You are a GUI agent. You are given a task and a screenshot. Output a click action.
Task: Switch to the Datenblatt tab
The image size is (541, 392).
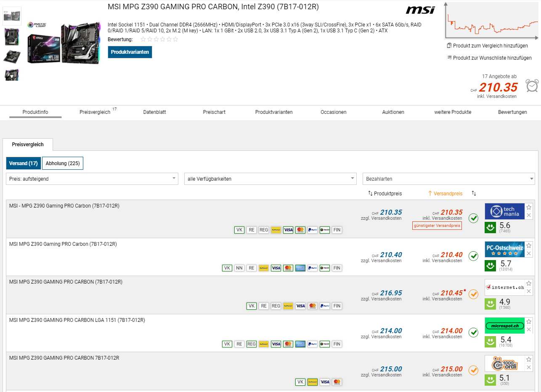[x=154, y=112]
